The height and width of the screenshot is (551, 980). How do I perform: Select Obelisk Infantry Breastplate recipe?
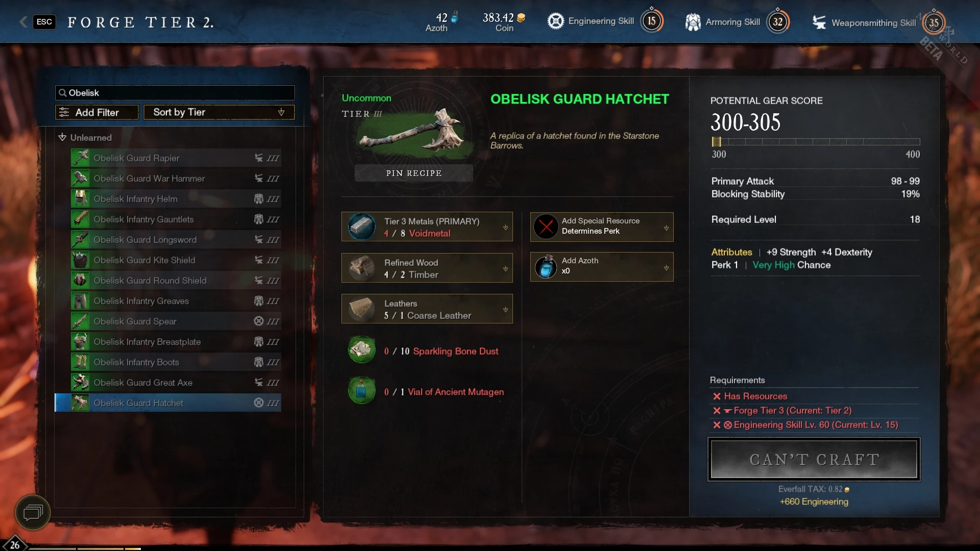tap(176, 341)
